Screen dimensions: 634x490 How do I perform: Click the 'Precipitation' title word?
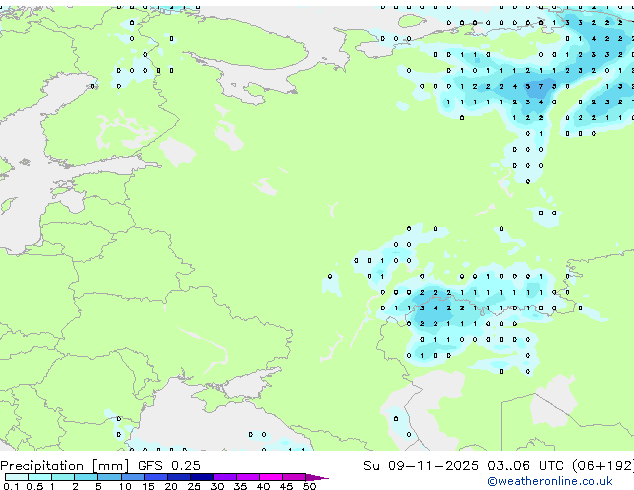[44, 466]
